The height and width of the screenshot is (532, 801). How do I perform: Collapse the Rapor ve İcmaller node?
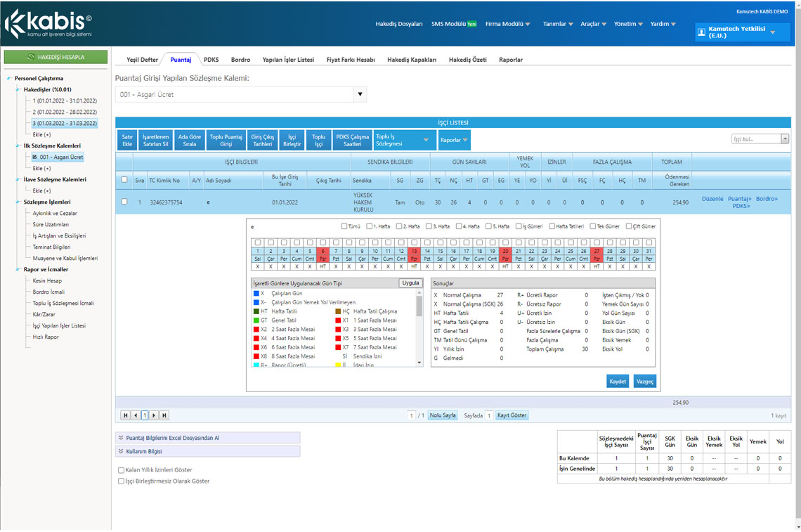(18, 269)
